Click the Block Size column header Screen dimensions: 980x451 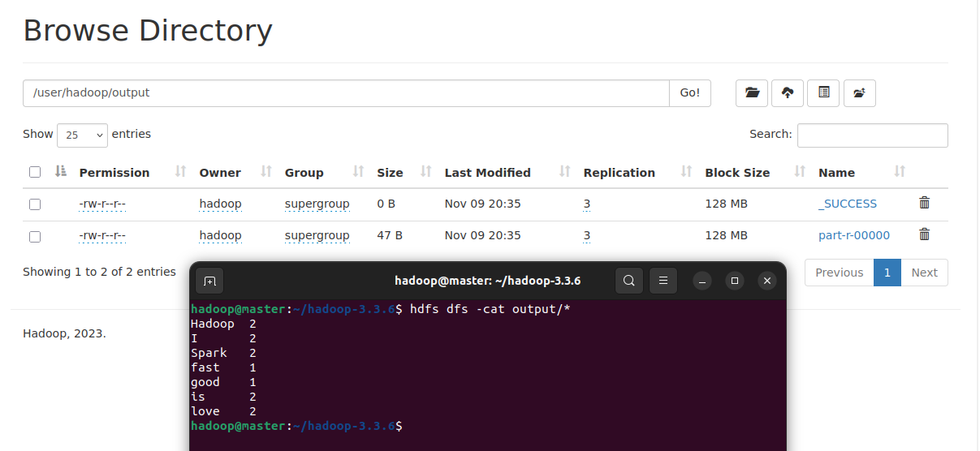[737, 172]
